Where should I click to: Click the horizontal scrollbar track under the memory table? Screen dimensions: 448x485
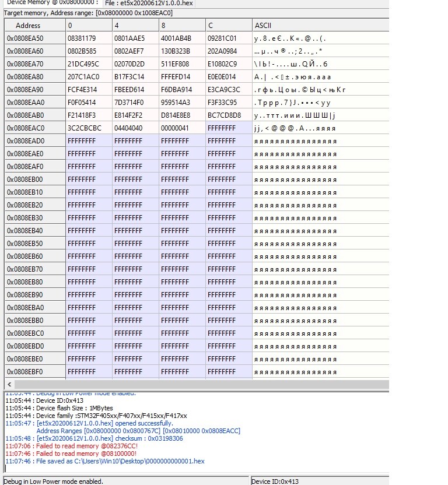(202, 385)
